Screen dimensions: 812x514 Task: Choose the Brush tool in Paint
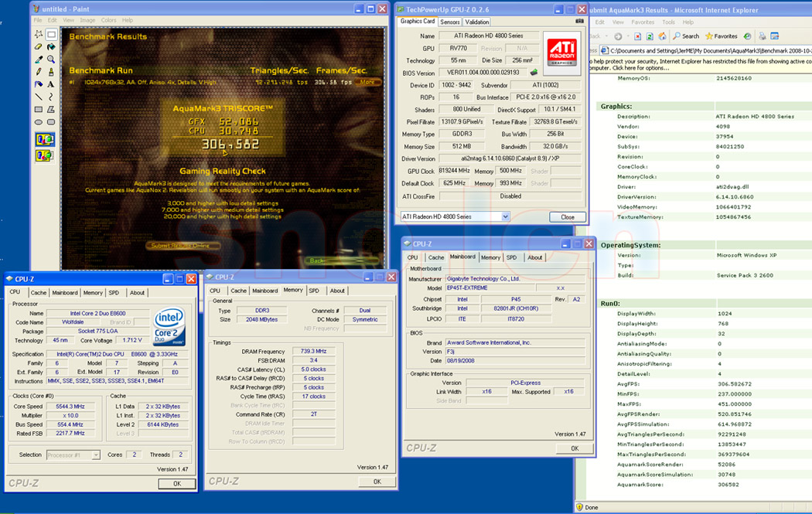[51, 71]
